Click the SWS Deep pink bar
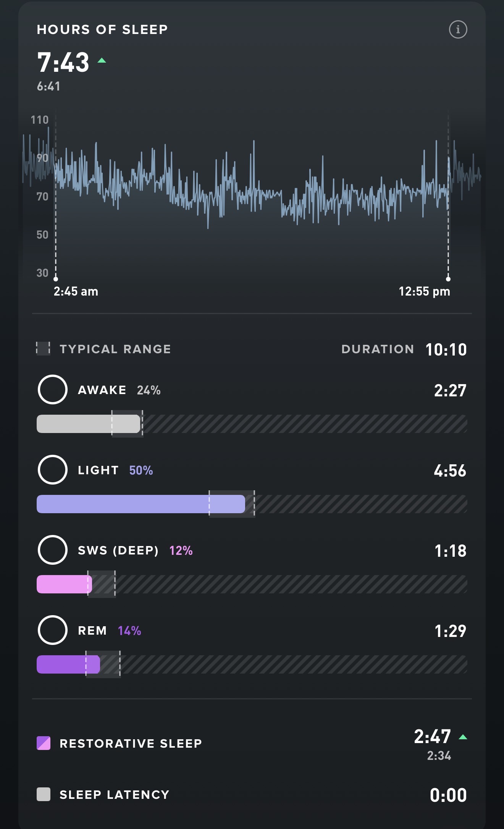 coord(64,584)
